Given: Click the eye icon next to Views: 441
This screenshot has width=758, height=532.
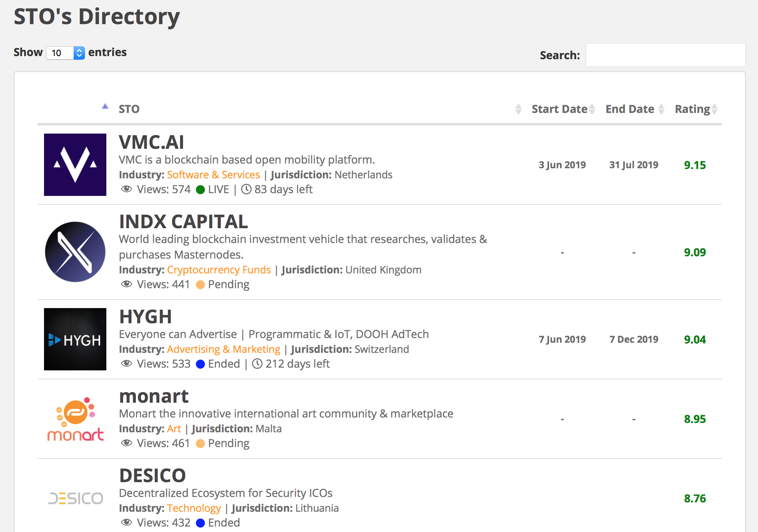Looking at the screenshot, I should coord(127,284).
